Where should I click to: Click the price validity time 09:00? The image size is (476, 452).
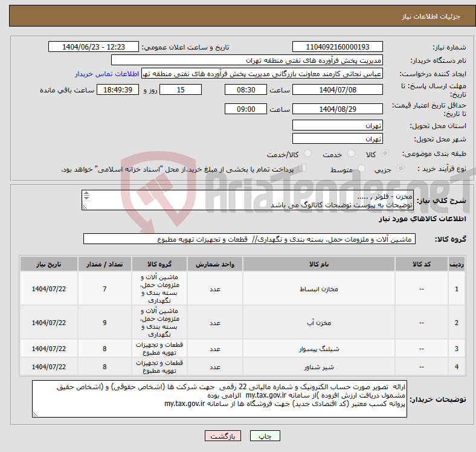coord(246,109)
